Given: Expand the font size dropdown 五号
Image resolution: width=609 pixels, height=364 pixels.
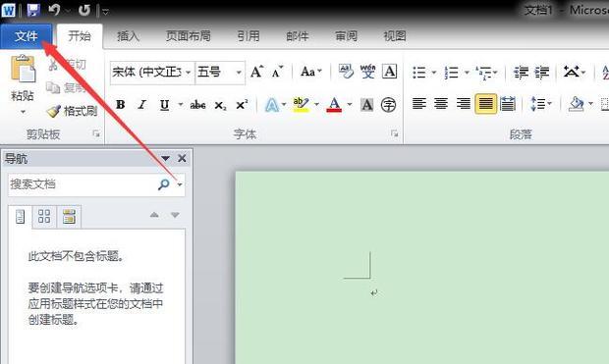Looking at the screenshot, I should (x=239, y=73).
